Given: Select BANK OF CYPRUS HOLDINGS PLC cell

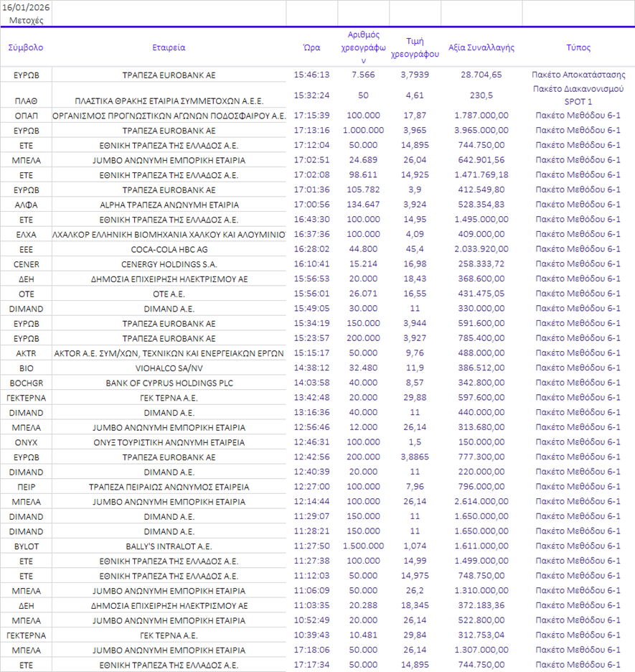Looking at the screenshot, I should tap(169, 383).
